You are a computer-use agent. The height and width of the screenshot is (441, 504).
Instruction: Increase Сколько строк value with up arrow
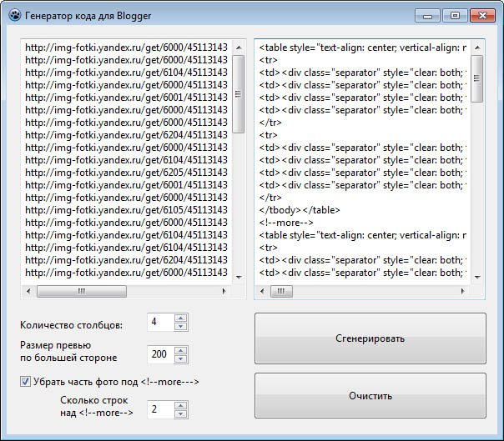pyautogui.click(x=180, y=406)
